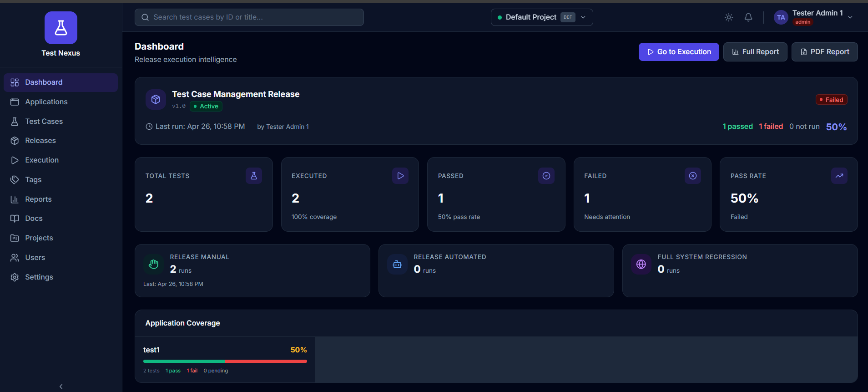
Task: Click the Tags label icon
Action: 15,180
